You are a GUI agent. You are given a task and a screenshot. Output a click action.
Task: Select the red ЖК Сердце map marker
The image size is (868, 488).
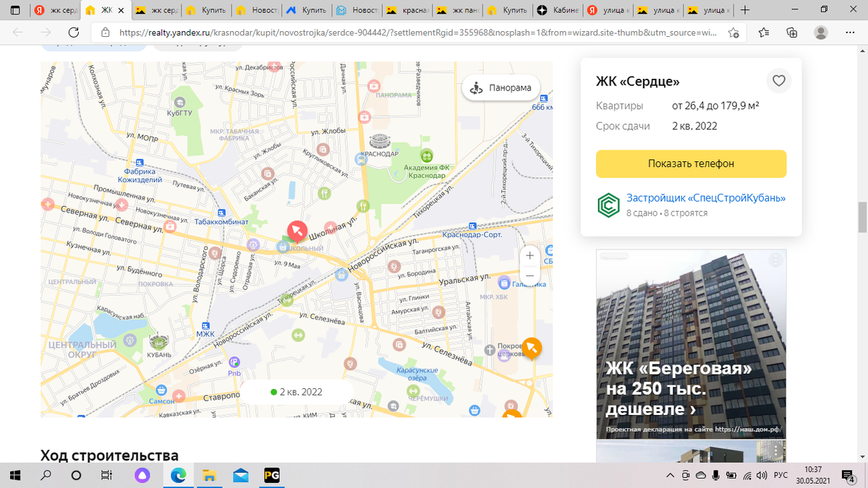(x=297, y=231)
